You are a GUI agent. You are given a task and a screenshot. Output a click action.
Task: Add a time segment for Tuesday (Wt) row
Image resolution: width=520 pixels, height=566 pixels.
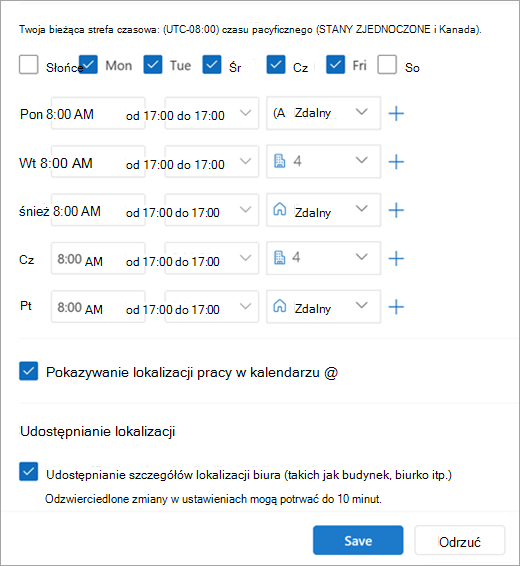[396, 162]
